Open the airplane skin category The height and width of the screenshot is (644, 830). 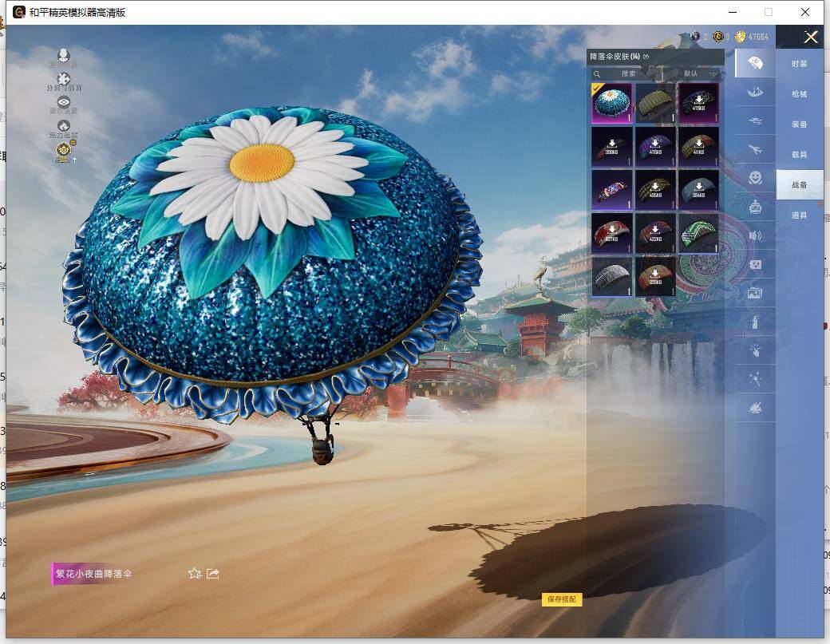[x=755, y=149]
